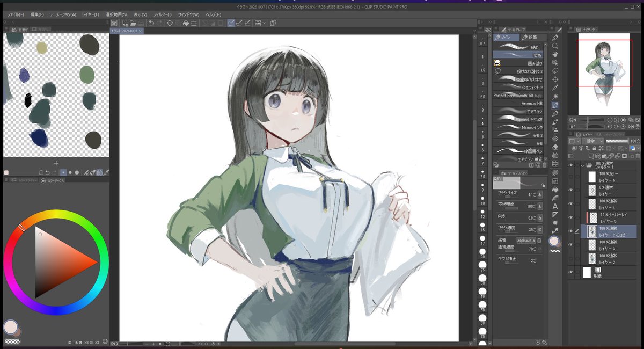The height and width of the screenshot is (349, 644).
Task: Select the 鉛筆 sub tool group tab
Action: [532, 38]
